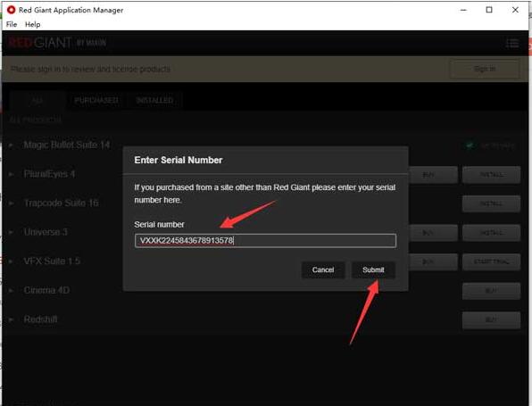Switch to the INSTALLED tab
Viewport: 532px width, 406px height.
click(x=154, y=101)
